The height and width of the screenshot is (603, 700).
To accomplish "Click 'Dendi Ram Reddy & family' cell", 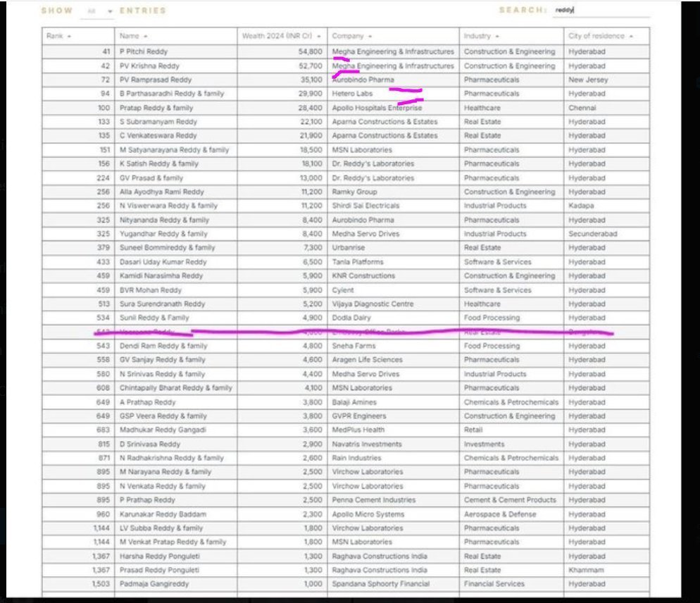I will tap(175, 346).
